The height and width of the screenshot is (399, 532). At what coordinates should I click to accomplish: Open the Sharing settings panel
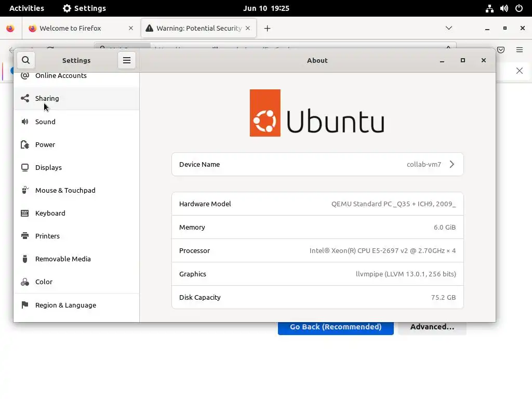76,98
